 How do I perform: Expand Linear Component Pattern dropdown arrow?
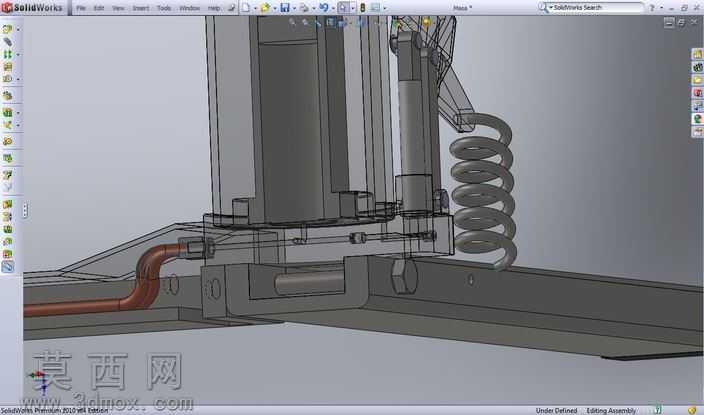coord(18,54)
